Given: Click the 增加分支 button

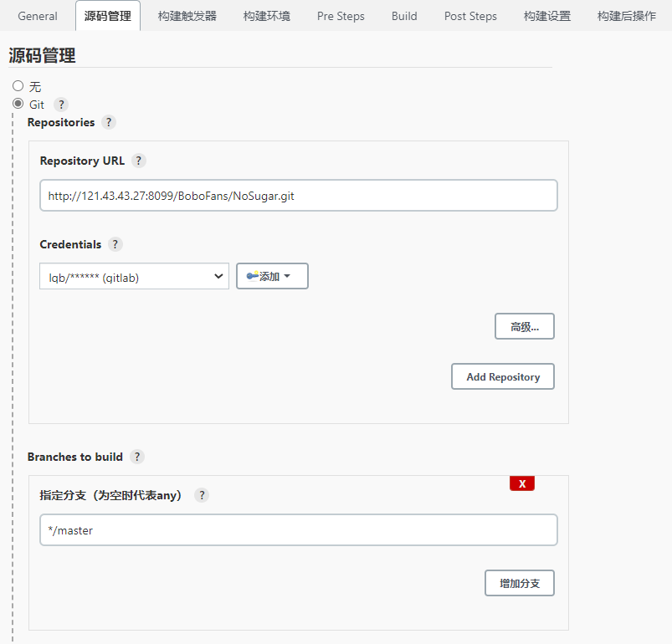Looking at the screenshot, I should click(x=520, y=583).
